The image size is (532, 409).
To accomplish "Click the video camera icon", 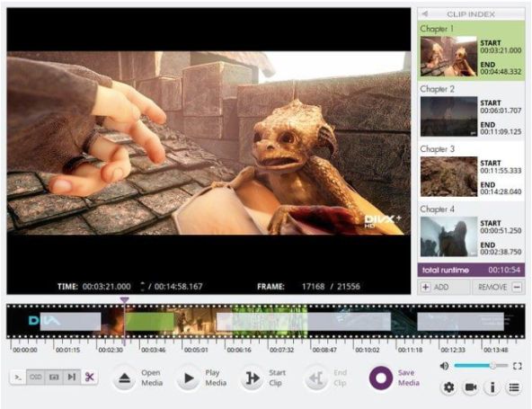I will [x=471, y=387].
